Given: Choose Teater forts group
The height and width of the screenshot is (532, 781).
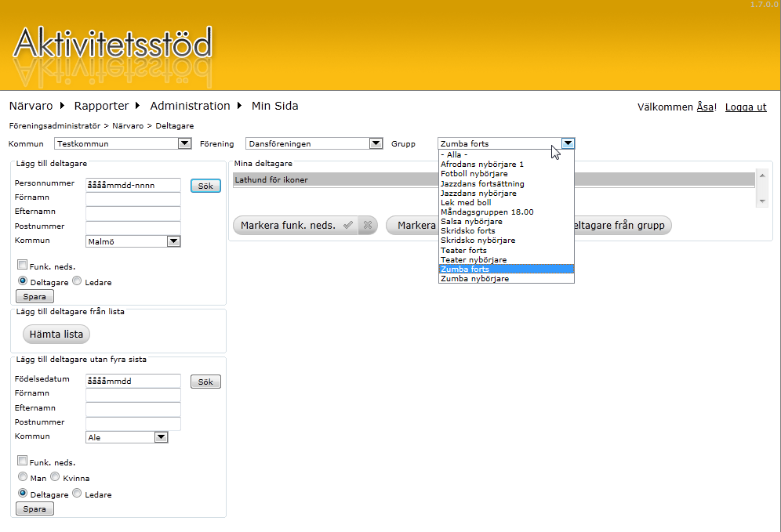Looking at the screenshot, I should (506, 250).
